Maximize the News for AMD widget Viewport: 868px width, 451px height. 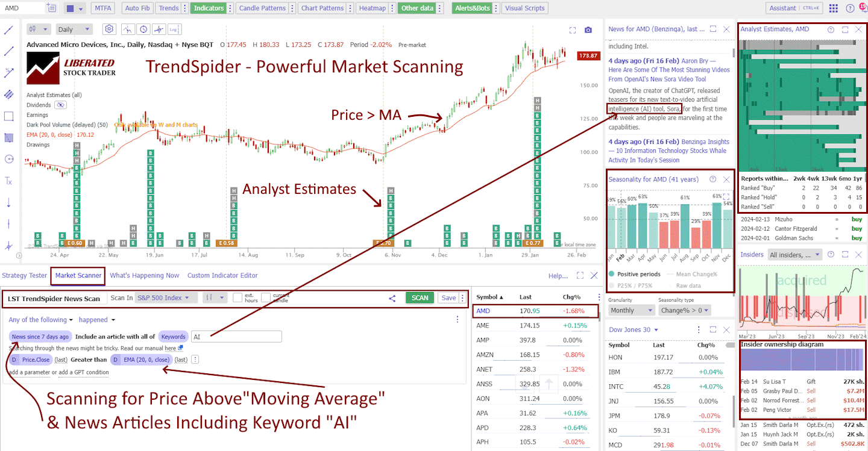point(713,29)
